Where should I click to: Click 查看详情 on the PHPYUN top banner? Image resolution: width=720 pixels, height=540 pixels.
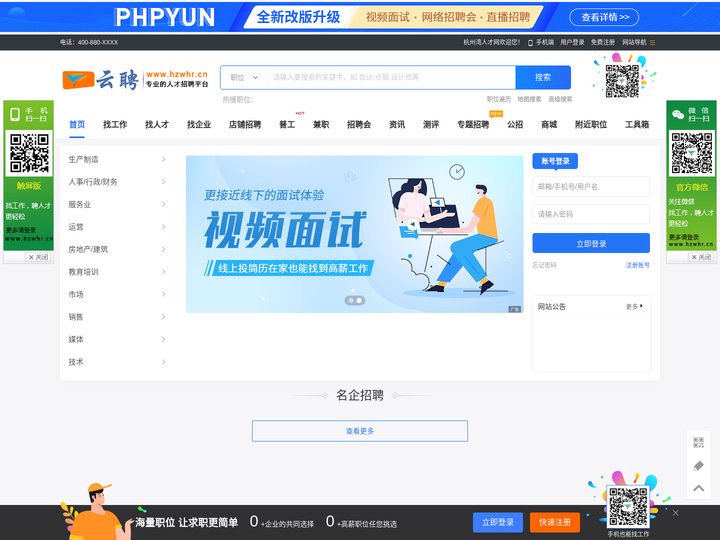(604, 17)
